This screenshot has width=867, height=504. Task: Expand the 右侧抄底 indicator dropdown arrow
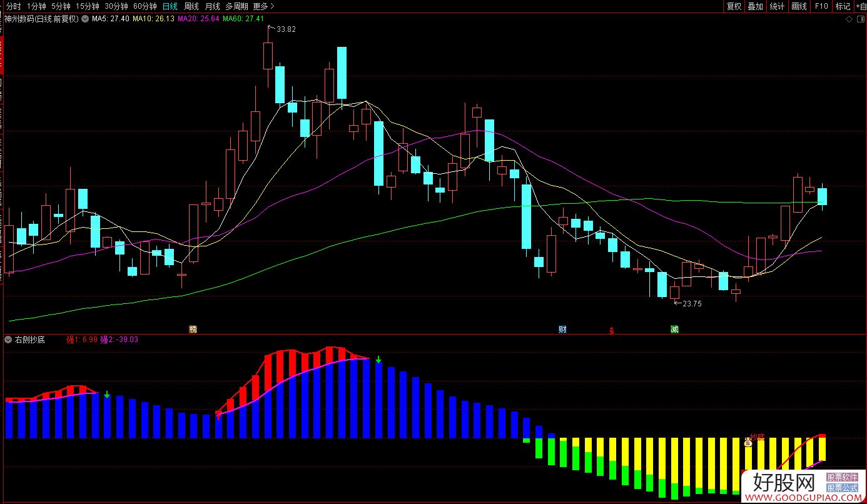coord(8,340)
